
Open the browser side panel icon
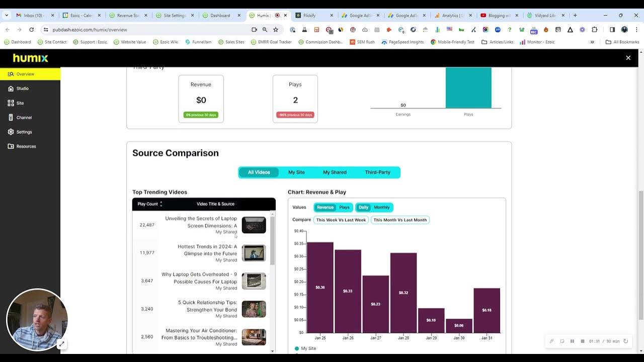(612, 30)
